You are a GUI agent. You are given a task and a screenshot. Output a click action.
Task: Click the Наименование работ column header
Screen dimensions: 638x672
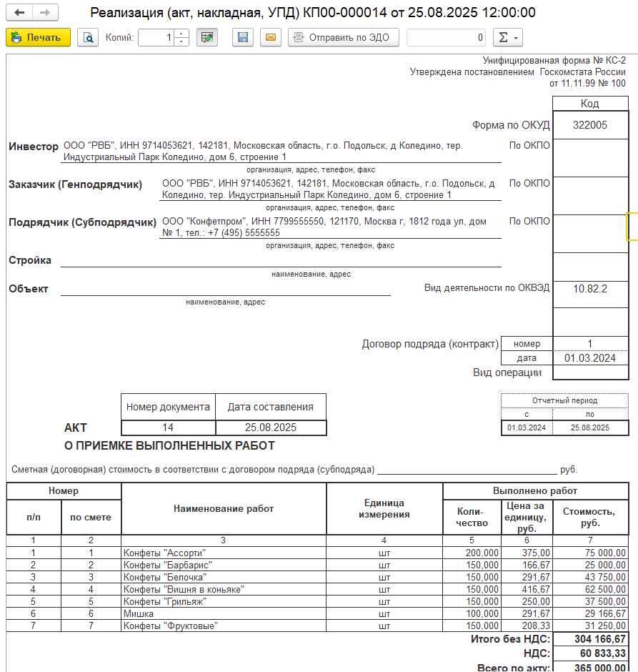coord(224,509)
